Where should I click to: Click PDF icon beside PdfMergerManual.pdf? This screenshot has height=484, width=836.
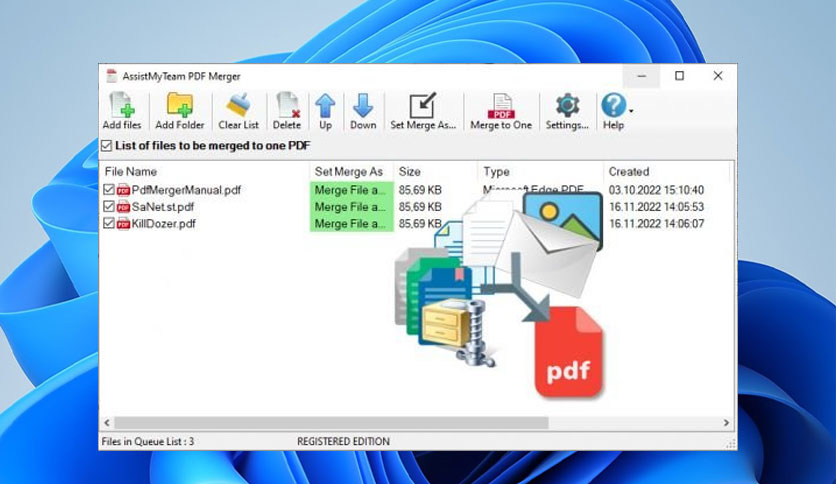tap(123, 190)
